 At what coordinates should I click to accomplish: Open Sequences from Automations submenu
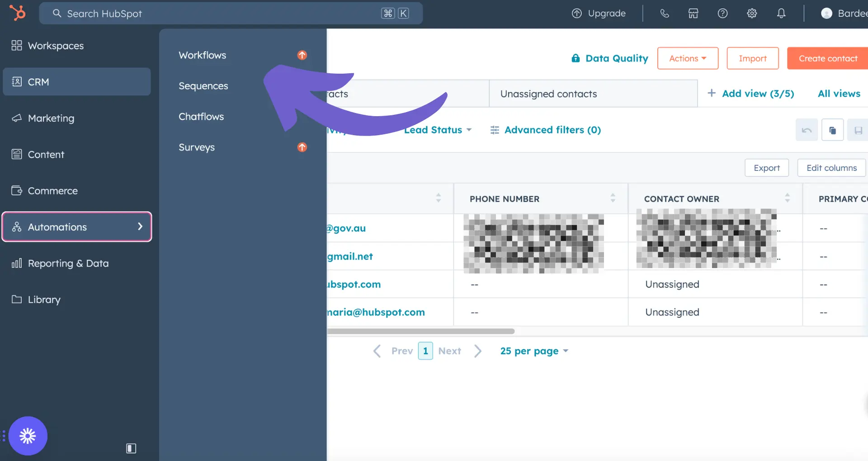click(203, 86)
